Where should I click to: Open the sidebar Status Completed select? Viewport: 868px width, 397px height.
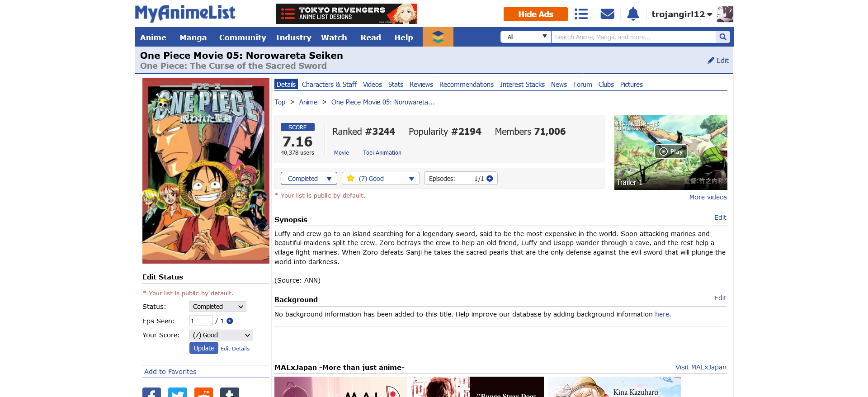tap(218, 307)
